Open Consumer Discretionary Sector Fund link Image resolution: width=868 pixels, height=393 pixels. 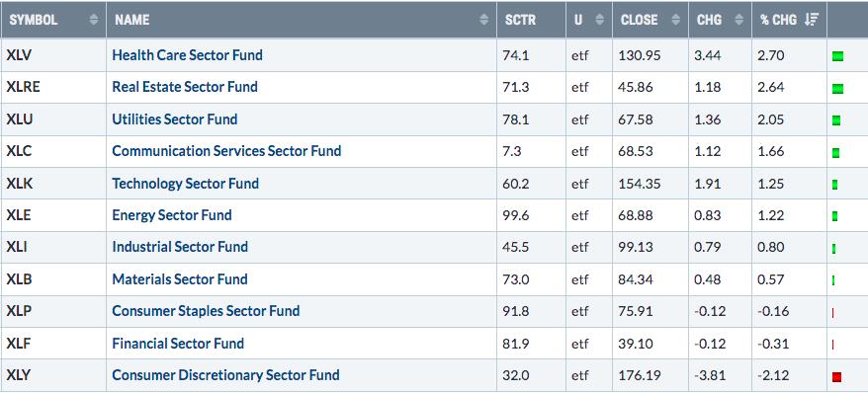[x=225, y=375]
